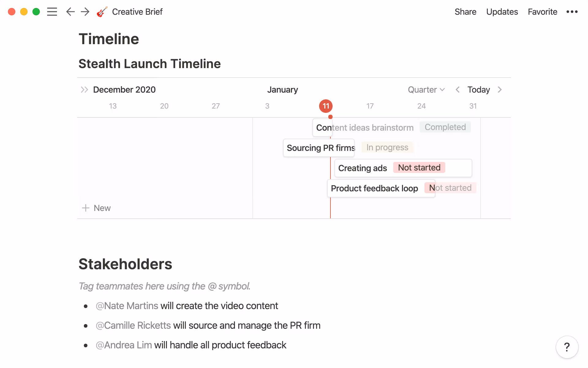The image size is (588, 368).
Task: Go to the previous period with left chevron
Action: [457, 90]
